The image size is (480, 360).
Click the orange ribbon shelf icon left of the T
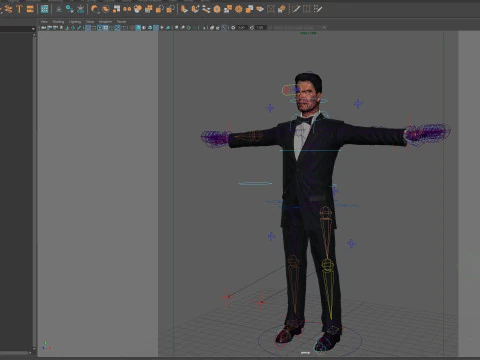click(x=9, y=9)
